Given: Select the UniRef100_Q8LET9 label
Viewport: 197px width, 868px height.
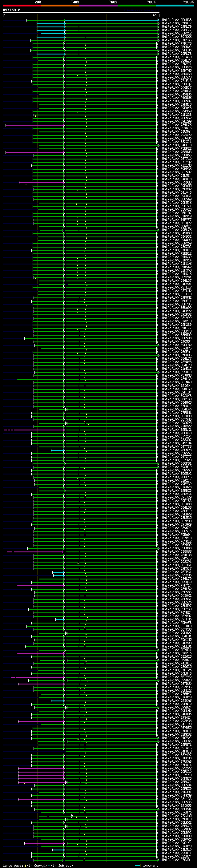Looking at the screenshot, I should click(x=176, y=511).
